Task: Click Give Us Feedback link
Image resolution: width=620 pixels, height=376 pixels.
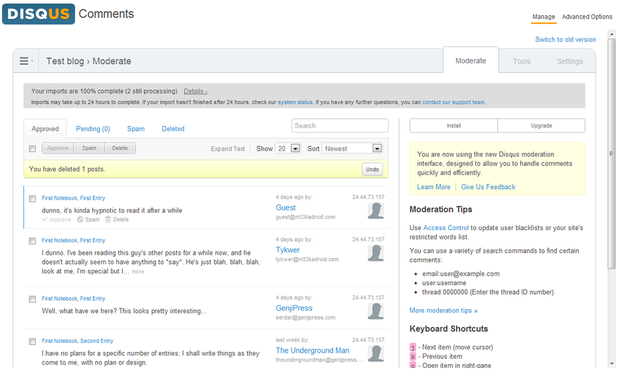Action: point(488,187)
